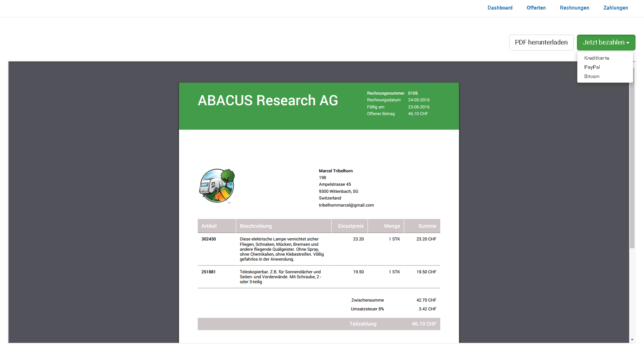
Task: Click the Fällig am label
Action: coord(376,107)
